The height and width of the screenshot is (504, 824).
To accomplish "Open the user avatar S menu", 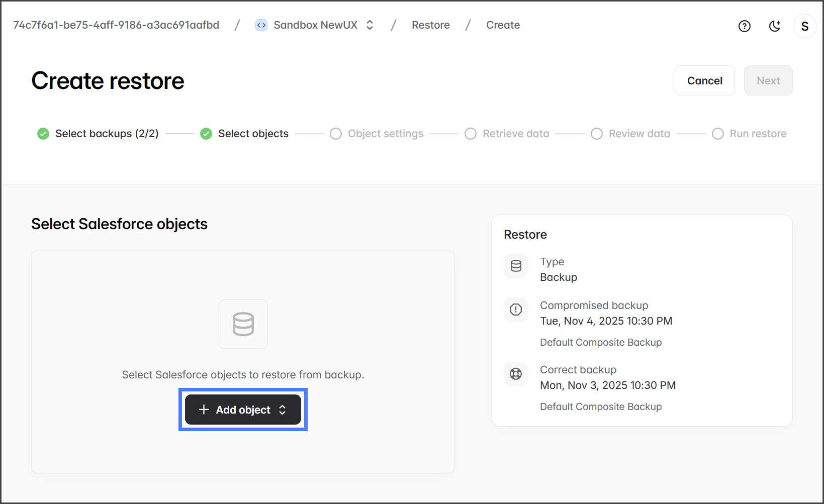I will tap(804, 26).
